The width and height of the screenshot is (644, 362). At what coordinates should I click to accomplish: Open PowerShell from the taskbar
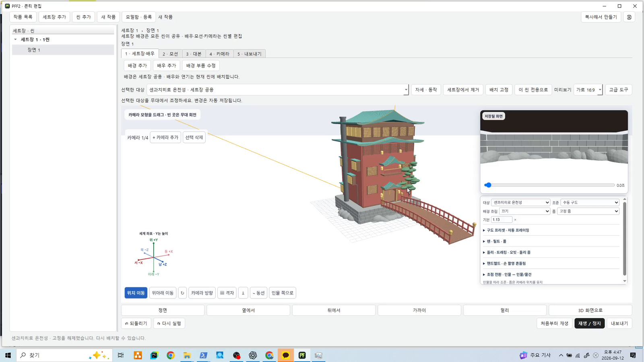point(203,355)
